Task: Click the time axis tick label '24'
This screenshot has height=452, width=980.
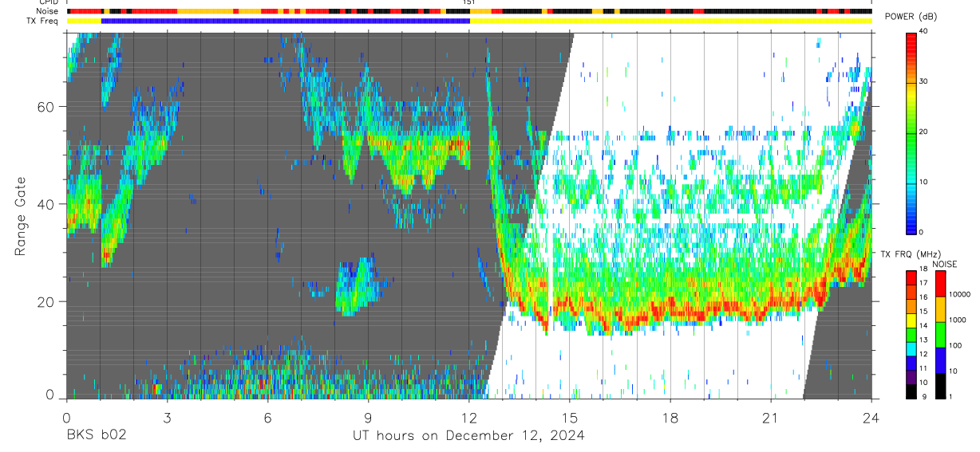Action: (x=871, y=418)
